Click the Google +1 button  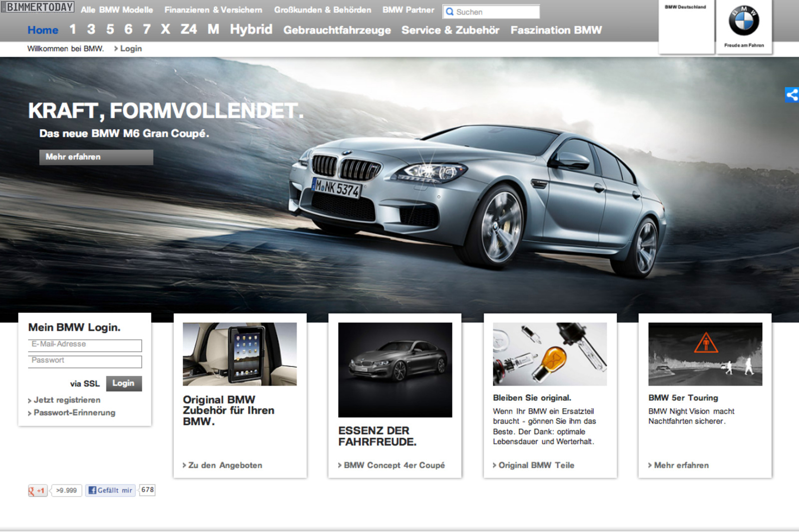[x=37, y=491]
